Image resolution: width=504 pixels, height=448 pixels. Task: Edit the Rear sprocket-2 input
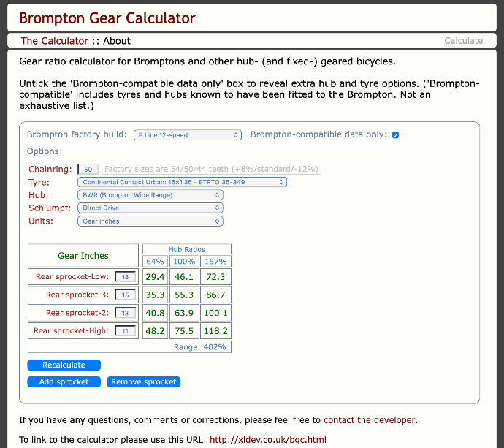pos(125,313)
